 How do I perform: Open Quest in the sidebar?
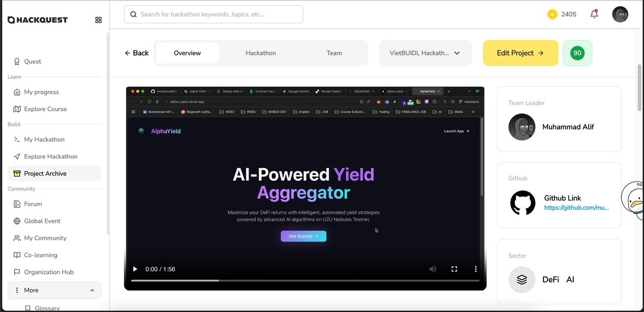coord(54,62)
